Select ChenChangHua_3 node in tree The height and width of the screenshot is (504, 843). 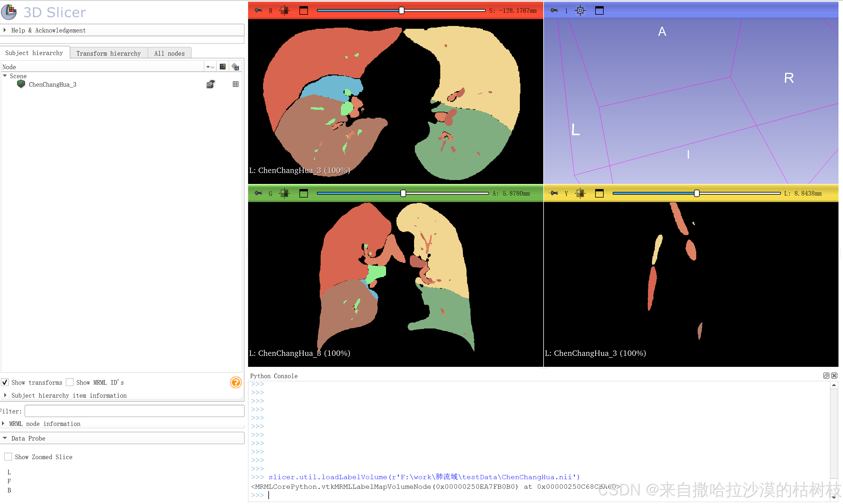(52, 85)
